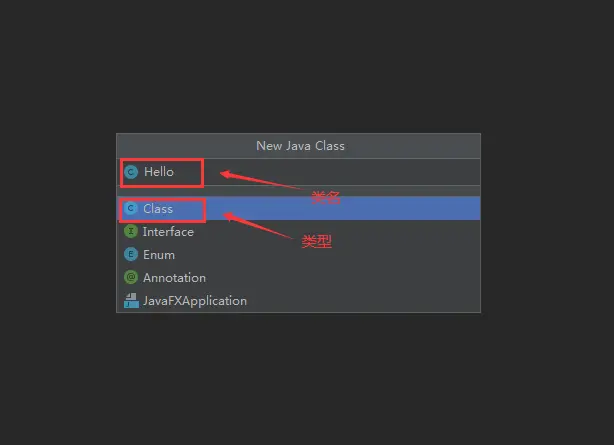Click the red arrow pointing at Class
Screen dimensions: 614x445
click(258, 225)
